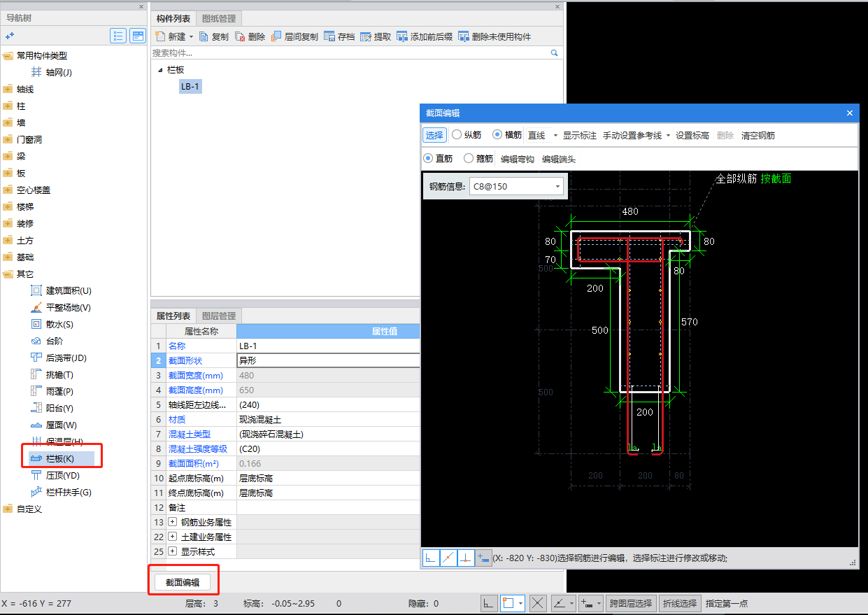Select 建筑面积(U) item in navigation tree
The width and height of the screenshot is (868, 615).
coord(61,290)
